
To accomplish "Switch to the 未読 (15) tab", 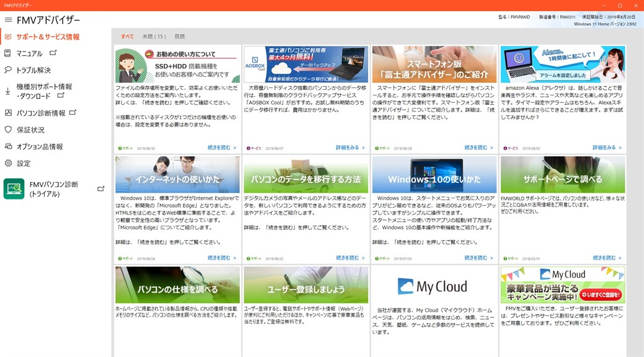I will (x=154, y=37).
